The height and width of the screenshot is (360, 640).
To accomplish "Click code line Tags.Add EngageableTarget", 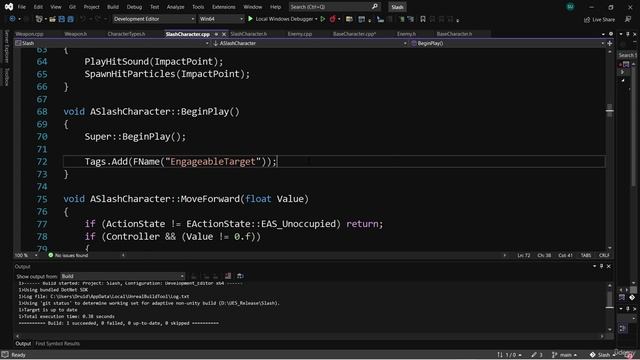I will 180,162.
